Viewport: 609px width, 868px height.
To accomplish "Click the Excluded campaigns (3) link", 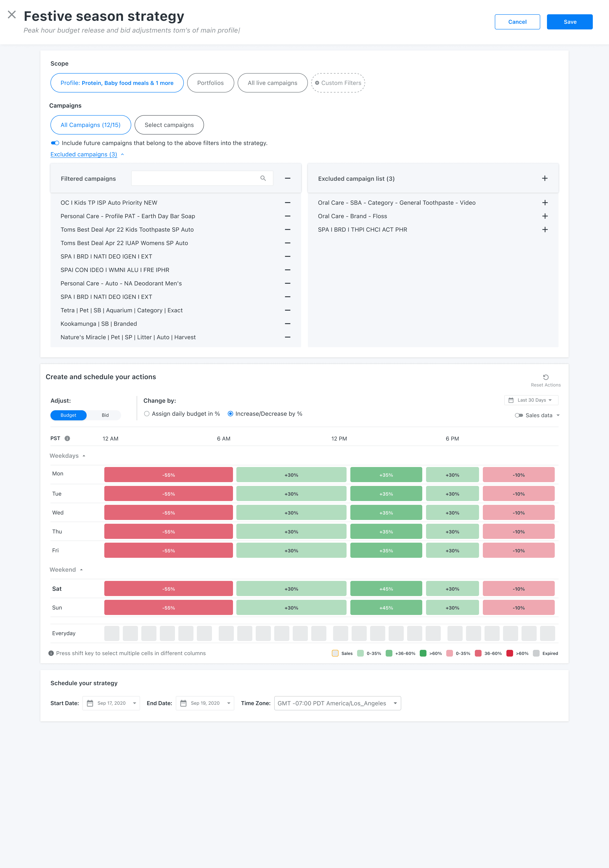I will (x=84, y=154).
